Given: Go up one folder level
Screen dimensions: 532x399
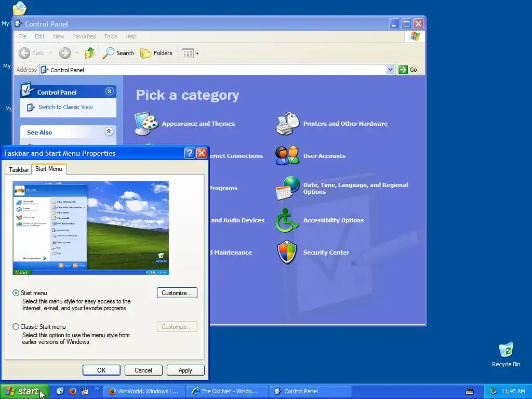Looking at the screenshot, I should tap(90, 53).
